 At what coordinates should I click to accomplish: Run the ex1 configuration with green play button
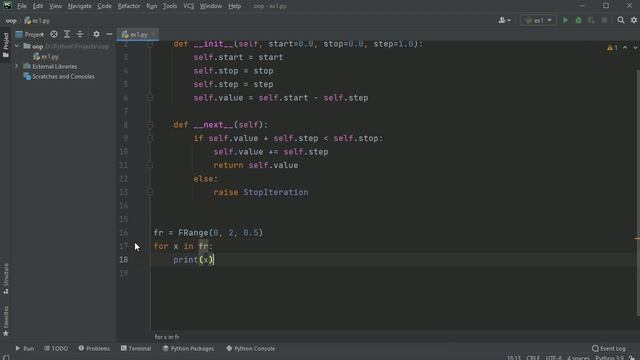(565, 20)
